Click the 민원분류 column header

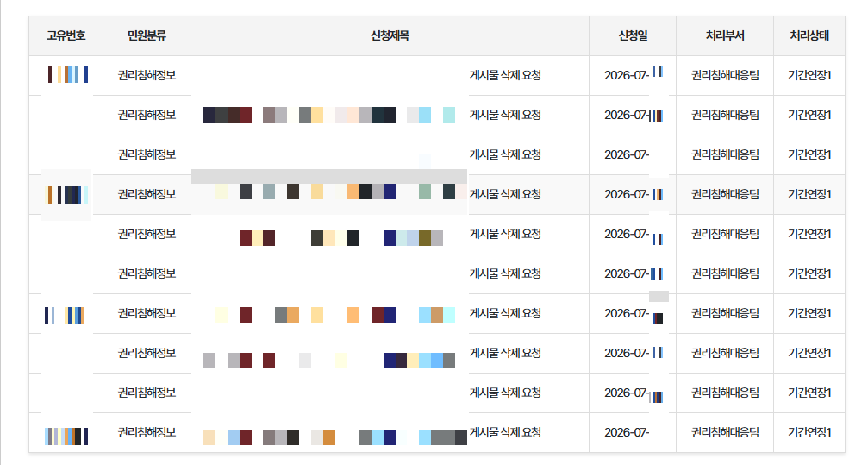click(x=147, y=35)
